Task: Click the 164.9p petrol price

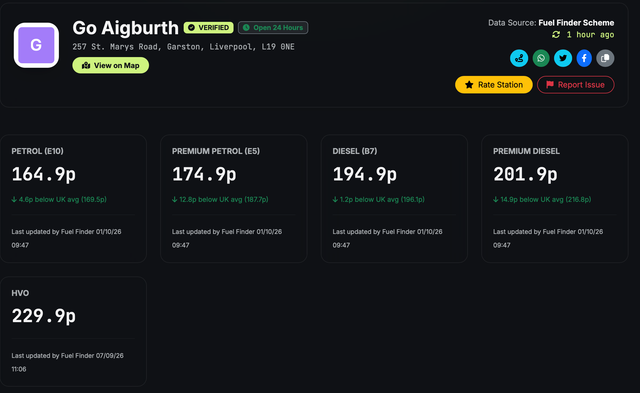Action: pyautogui.click(x=44, y=175)
